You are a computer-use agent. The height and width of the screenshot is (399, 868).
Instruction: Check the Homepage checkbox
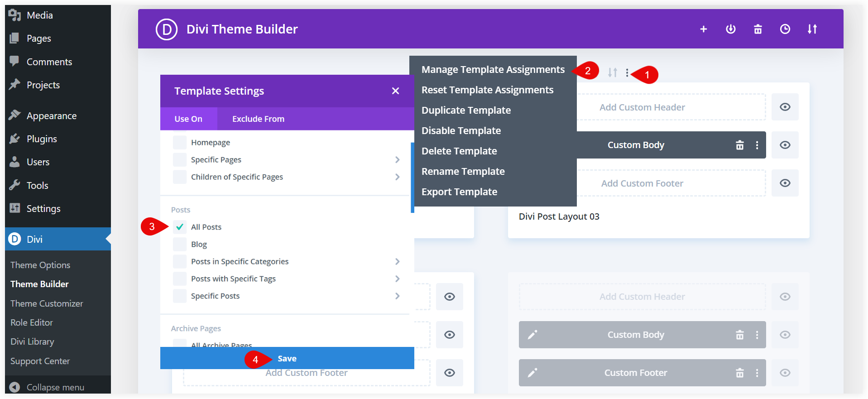(x=180, y=142)
